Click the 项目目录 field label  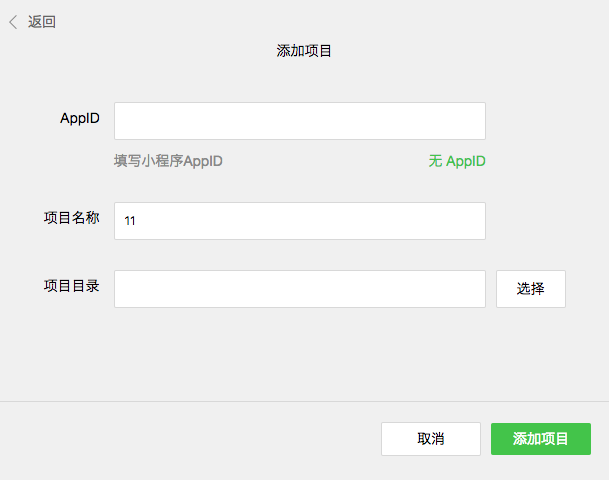click(71, 286)
